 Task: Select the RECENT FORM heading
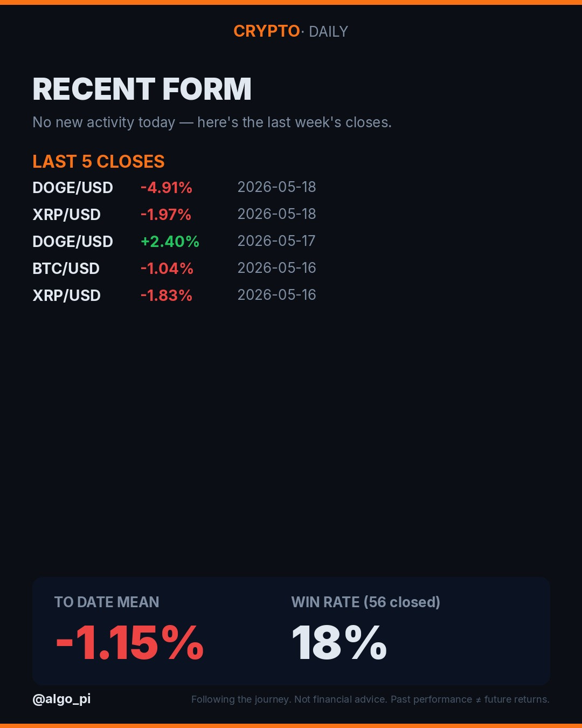click(142, 89)
